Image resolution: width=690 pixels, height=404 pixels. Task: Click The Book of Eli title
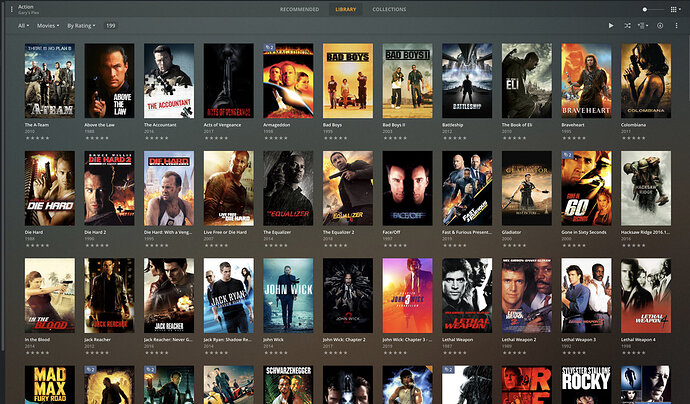coord(517,125)
